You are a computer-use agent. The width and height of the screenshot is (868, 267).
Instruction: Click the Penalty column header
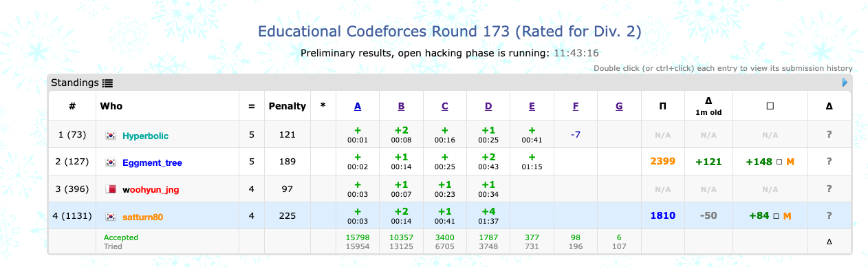click(x=287, y=106)
